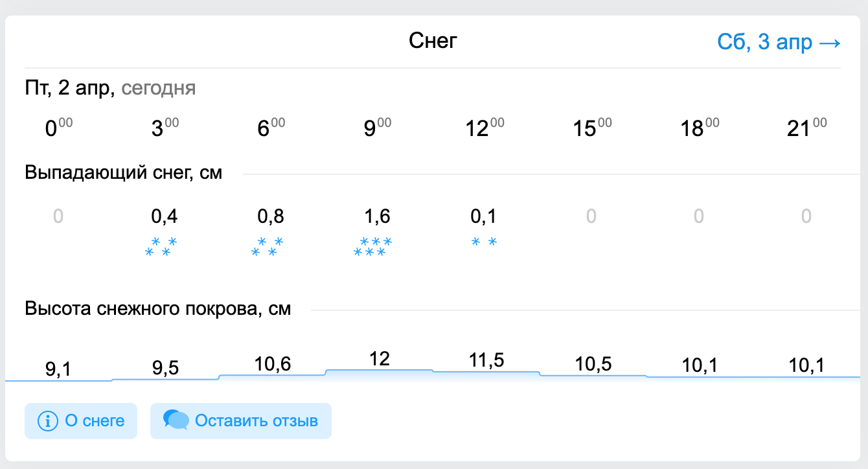Screen dimensions: 868x469
Task: Click the 12 cm snow depth value
Action: pos(379,359)
